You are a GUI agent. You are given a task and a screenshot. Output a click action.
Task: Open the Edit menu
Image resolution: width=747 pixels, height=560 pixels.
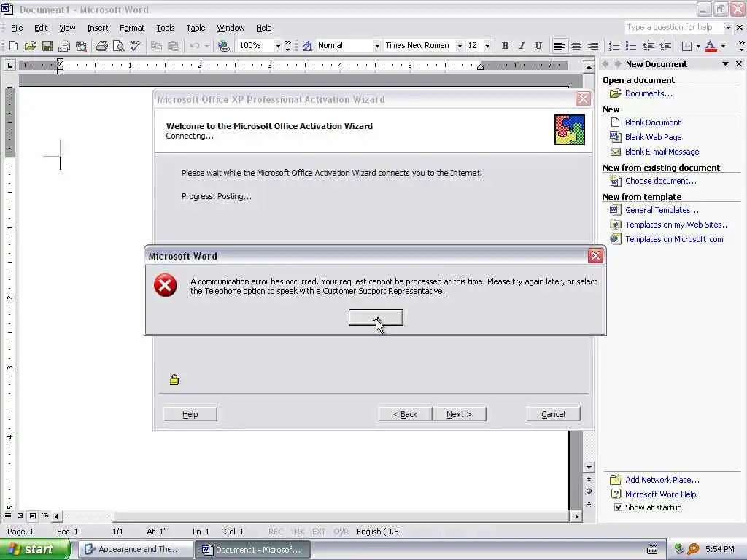[41, 28]
